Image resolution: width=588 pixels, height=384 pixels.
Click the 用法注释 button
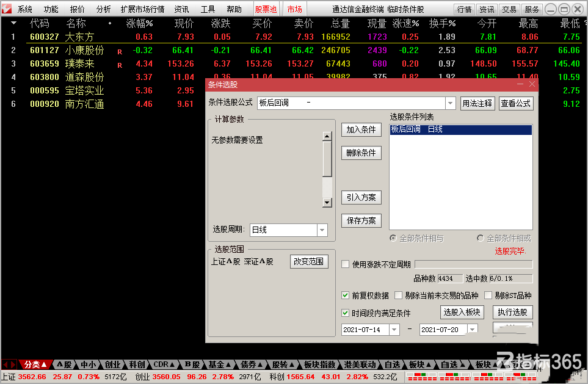(477, 103)
